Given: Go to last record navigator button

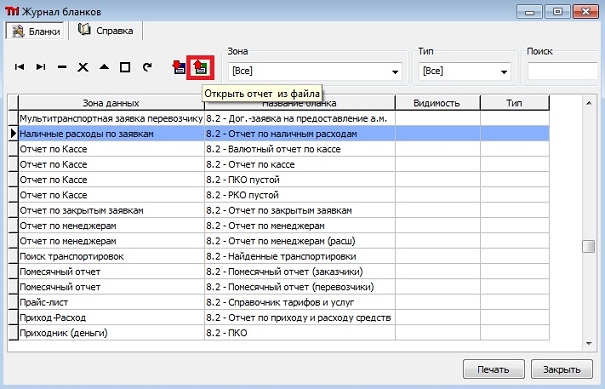Looking at the screenshot, I should click(x=41, y=67).
